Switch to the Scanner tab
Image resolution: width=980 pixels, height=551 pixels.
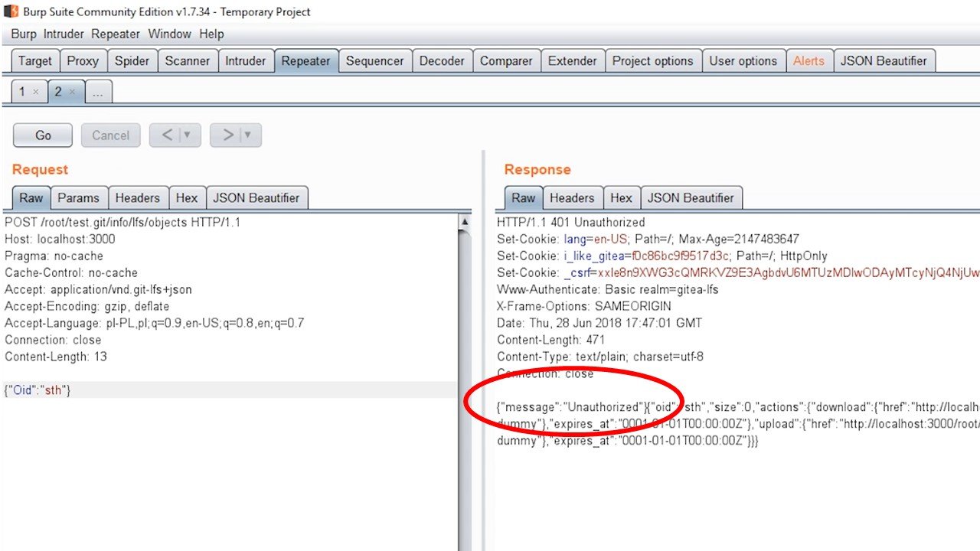point(188,61)
